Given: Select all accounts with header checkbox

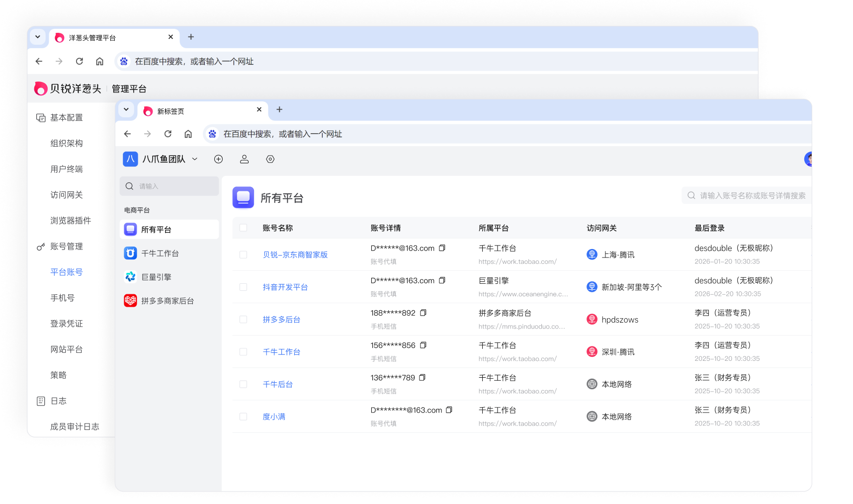Looking at the screenshot, I should [x=243, y=228].
